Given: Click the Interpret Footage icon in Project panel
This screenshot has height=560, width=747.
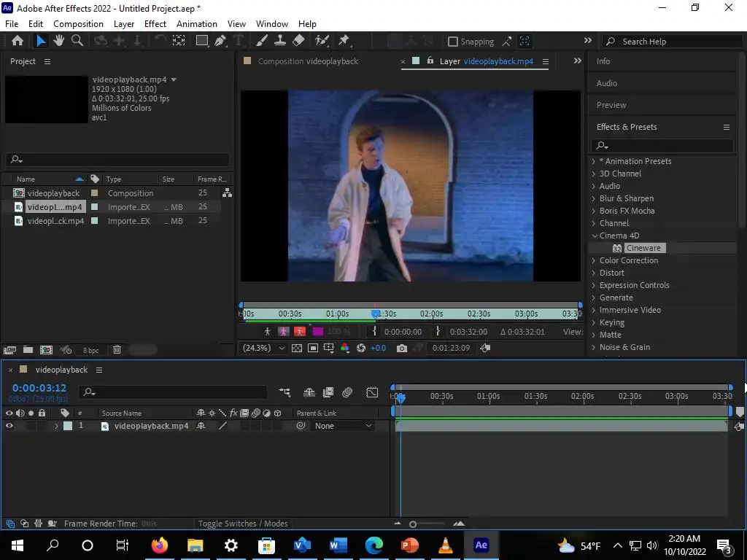Looking at the screenshot, I should tap(9, 350).
